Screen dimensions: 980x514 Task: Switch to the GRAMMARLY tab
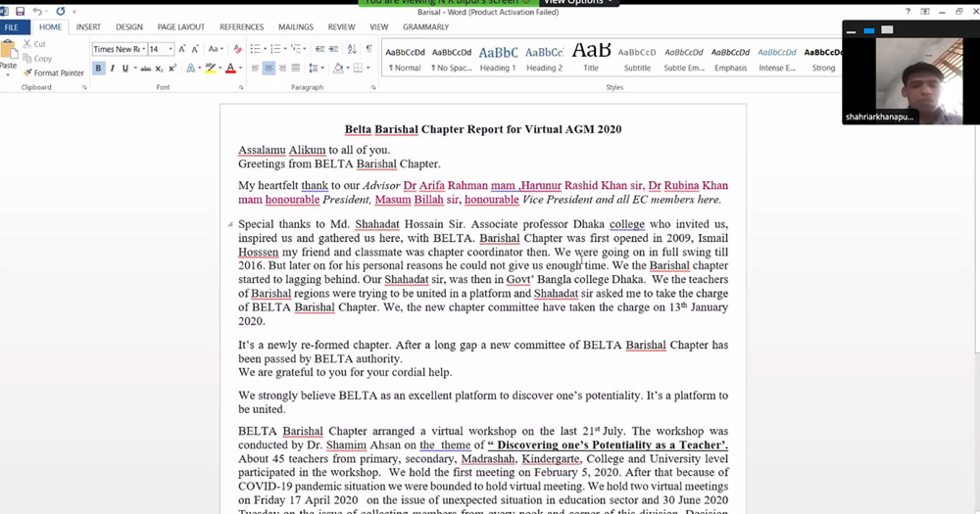425,26
